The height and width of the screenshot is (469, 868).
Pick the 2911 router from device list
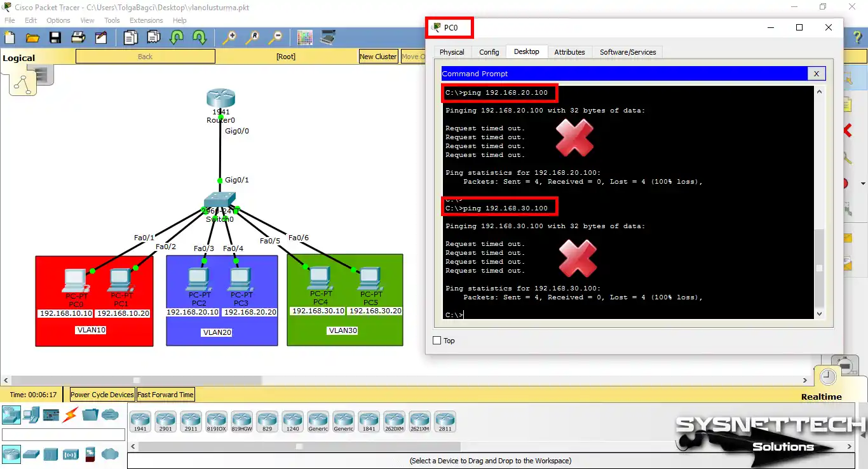point(191,421)
